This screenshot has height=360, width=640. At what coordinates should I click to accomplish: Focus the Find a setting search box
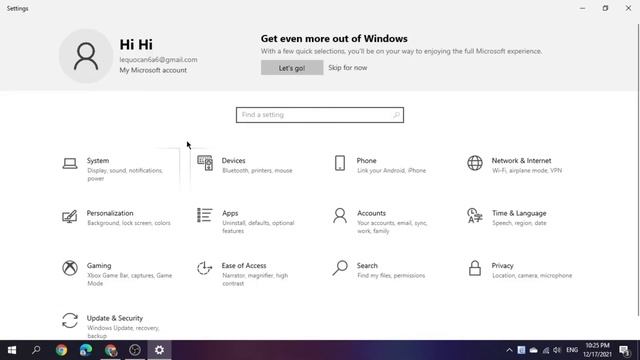[x=320, y=115]
